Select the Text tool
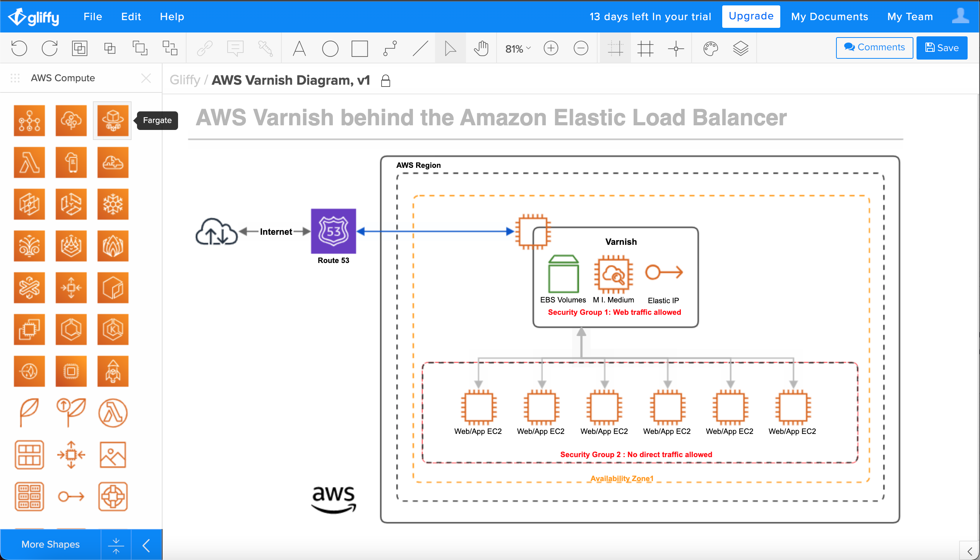Image resolution: width=980 pixels, height=560 pixels. [x=299, y=48]
